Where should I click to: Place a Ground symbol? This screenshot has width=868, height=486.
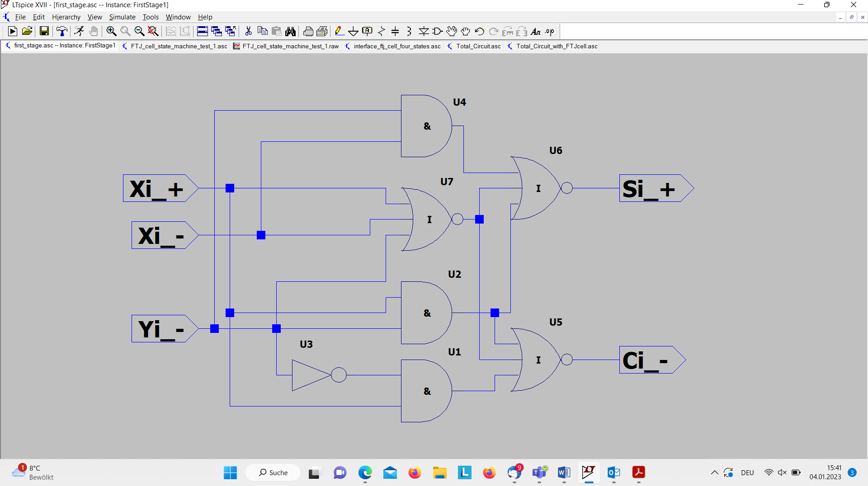[353, 31]
